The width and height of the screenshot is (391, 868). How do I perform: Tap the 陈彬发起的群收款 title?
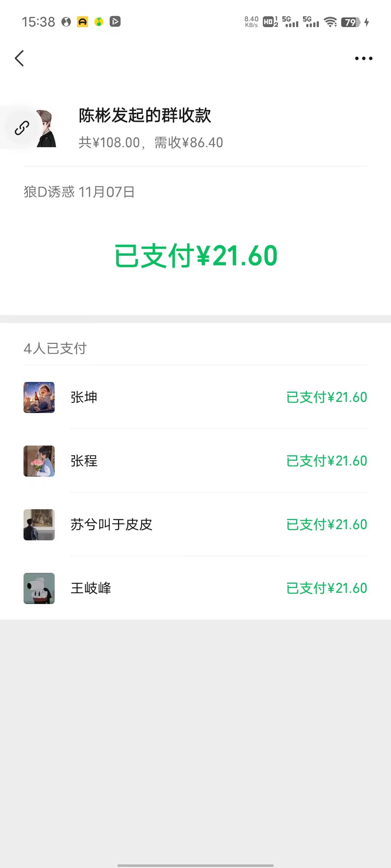click(145, 116)
